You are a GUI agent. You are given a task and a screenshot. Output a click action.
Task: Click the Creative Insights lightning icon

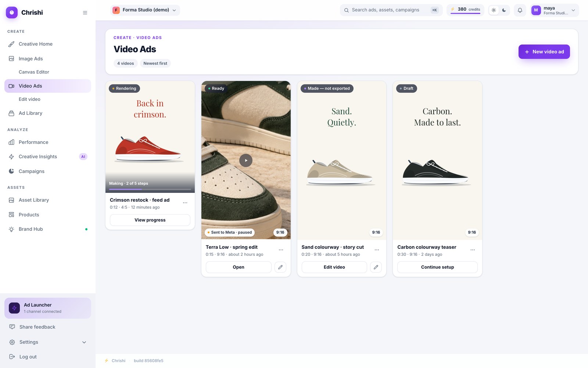tap(11, 157)
